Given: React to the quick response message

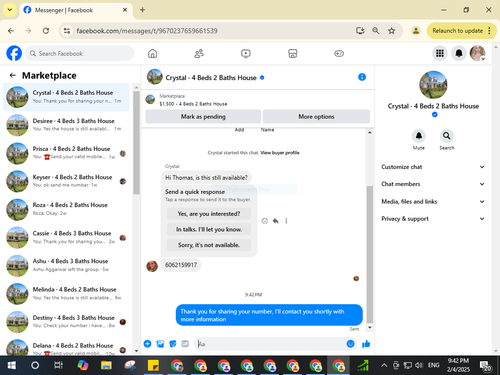Looking at the screenshot, I should (265, 221).
